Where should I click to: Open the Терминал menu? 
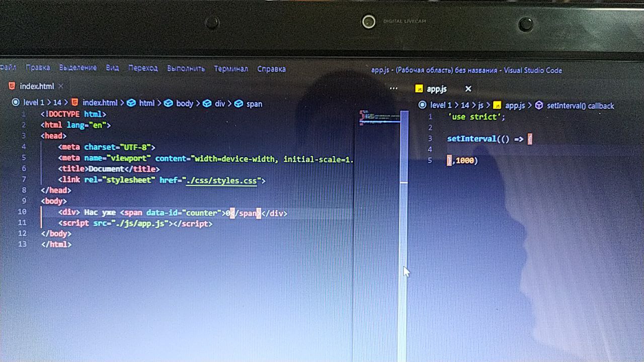click(231, 68)
